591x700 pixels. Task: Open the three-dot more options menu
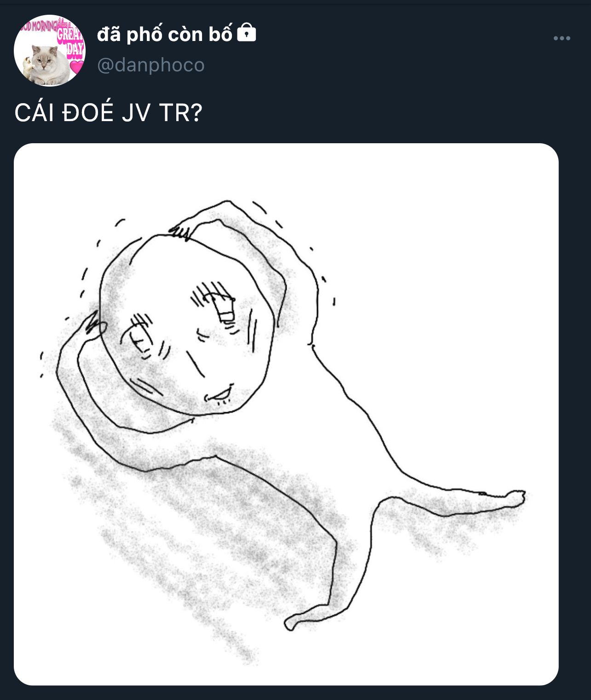tap(562, 39)
